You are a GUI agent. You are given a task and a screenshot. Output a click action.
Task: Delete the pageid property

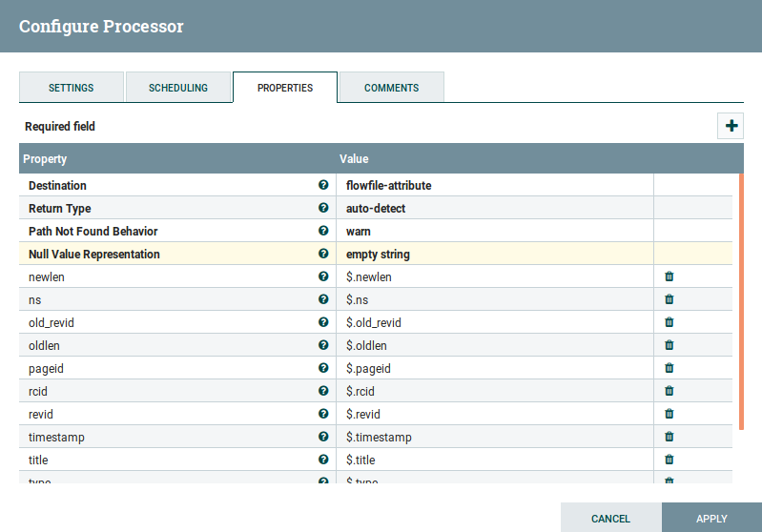click(669, 368)
